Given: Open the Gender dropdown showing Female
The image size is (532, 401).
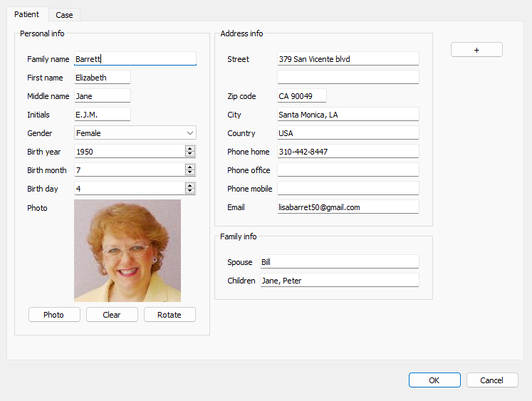Looking at the screenshot, I should tap(135, 133).
